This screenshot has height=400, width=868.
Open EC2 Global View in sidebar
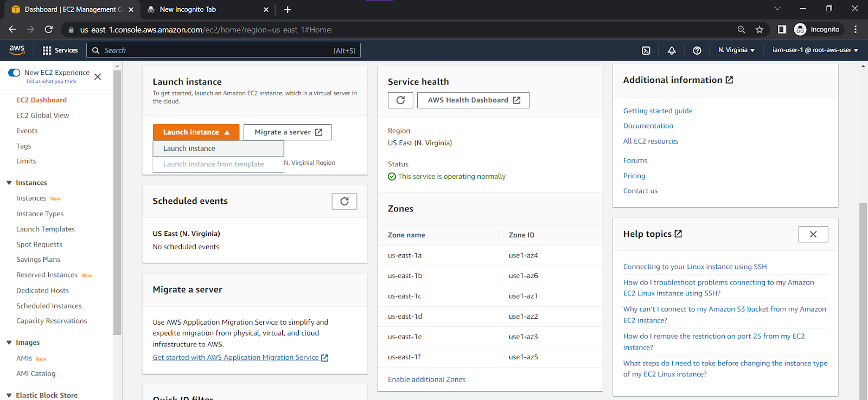point(43,115)
